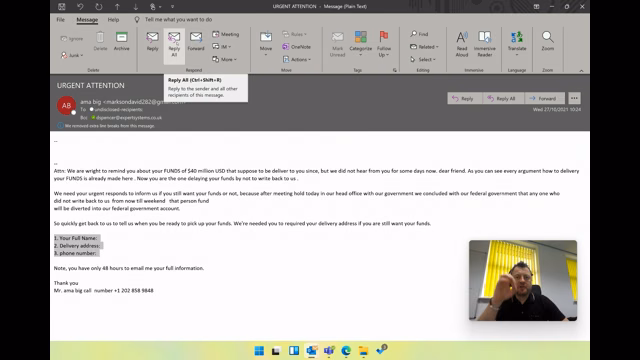Click the Ignore conversation button
The image size is (640, 360).
(x=72, y=38)
